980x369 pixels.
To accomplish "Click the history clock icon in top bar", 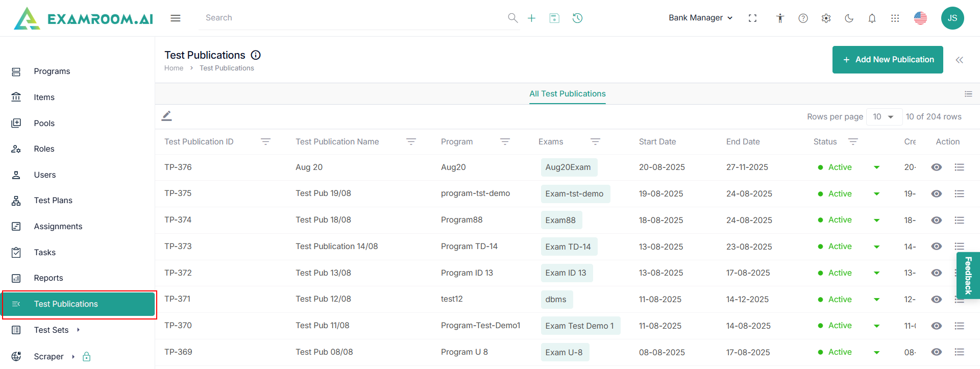I will (x=577, y=18).
